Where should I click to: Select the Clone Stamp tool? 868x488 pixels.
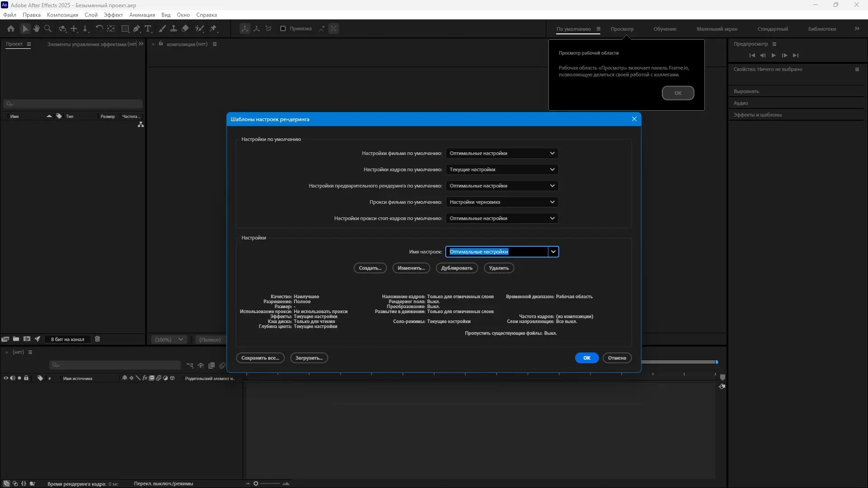[x=173, y=28]
